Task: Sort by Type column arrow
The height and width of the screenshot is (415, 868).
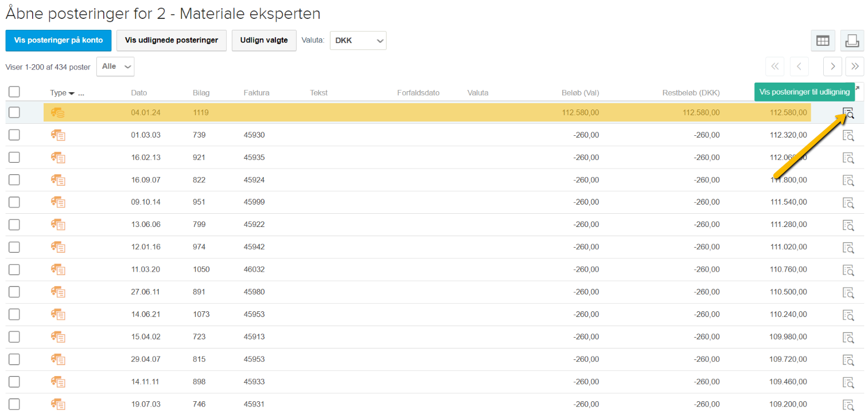Action: [71, 93]
